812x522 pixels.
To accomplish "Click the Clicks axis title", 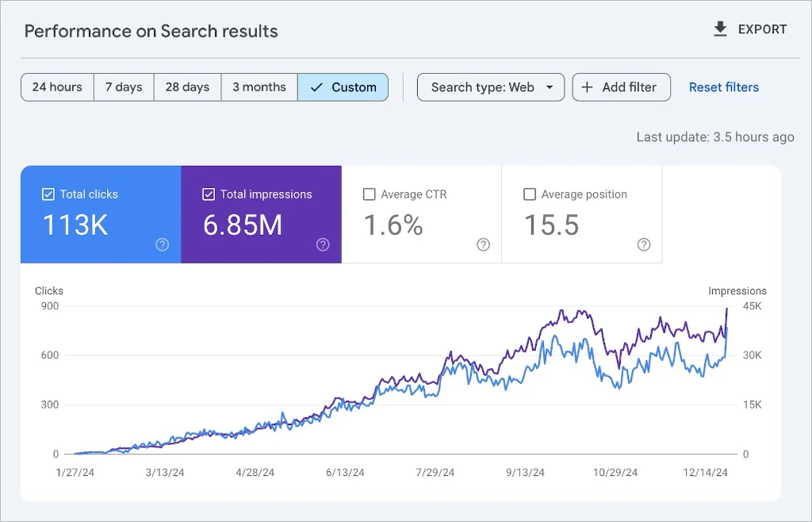I will 49,290.
